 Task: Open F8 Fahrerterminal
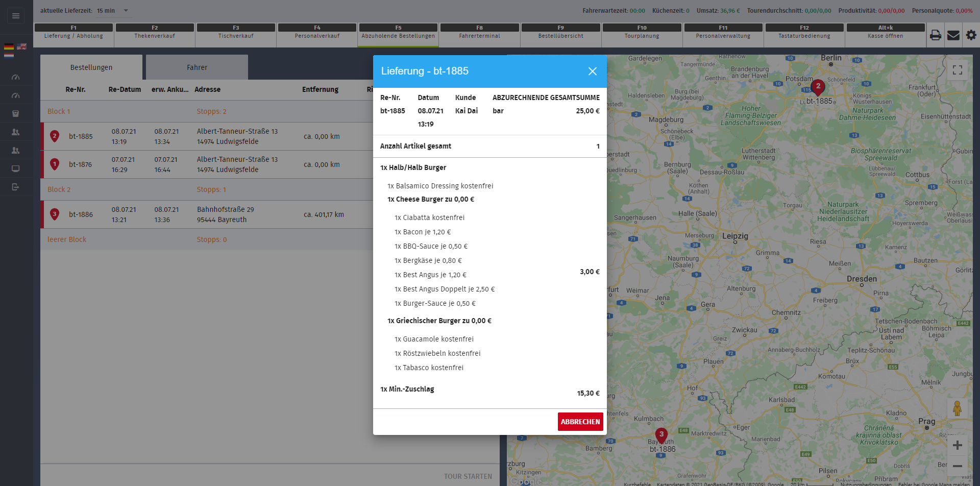479,35
